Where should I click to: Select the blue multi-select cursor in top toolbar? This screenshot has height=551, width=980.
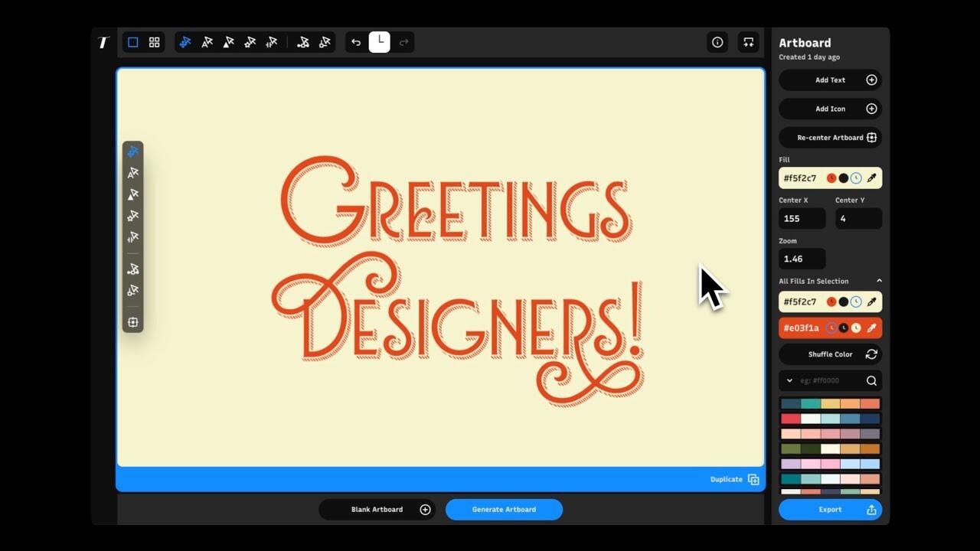(185, 42)
